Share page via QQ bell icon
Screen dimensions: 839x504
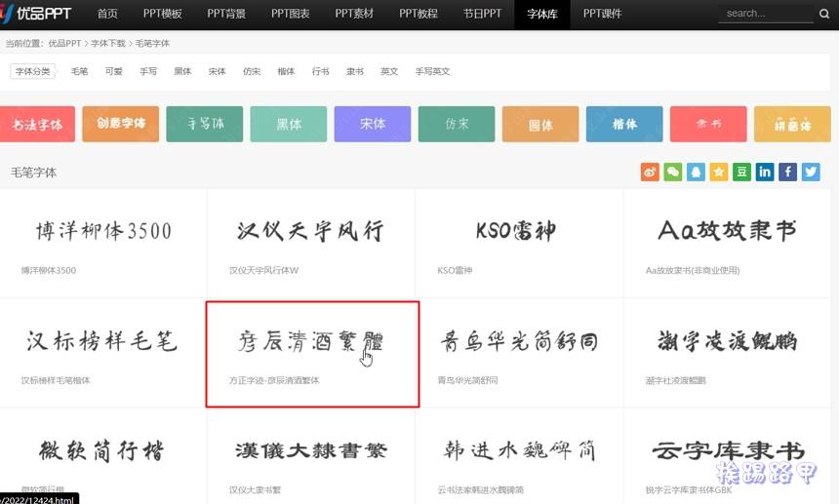(696, 173)
